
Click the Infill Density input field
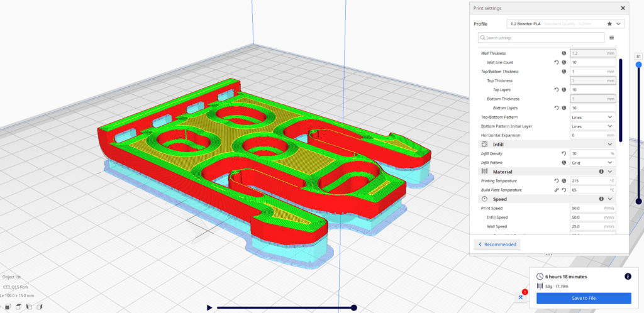pos(592,153)
